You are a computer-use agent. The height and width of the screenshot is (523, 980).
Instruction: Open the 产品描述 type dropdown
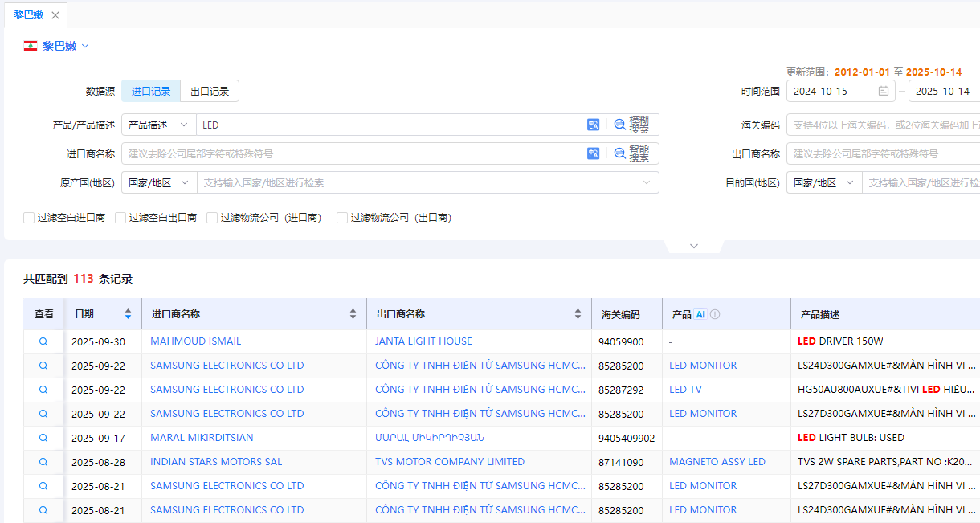158,125
